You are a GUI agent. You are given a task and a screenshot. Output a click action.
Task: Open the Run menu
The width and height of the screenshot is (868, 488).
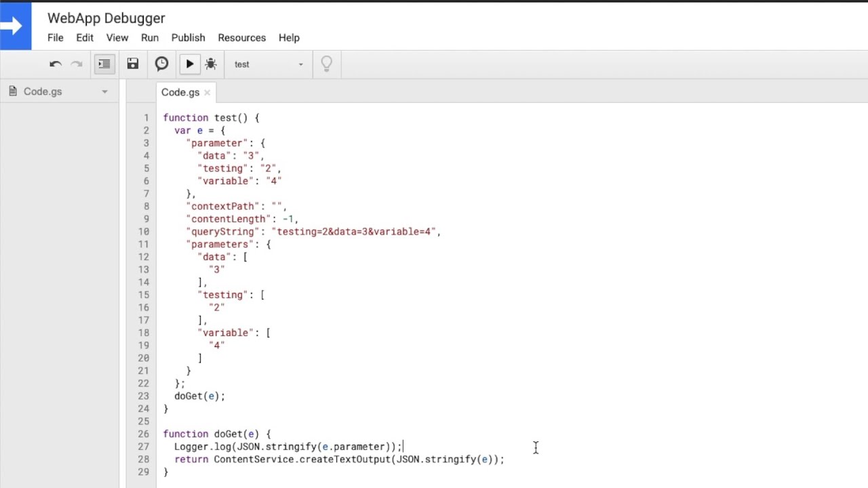[150, 38]
